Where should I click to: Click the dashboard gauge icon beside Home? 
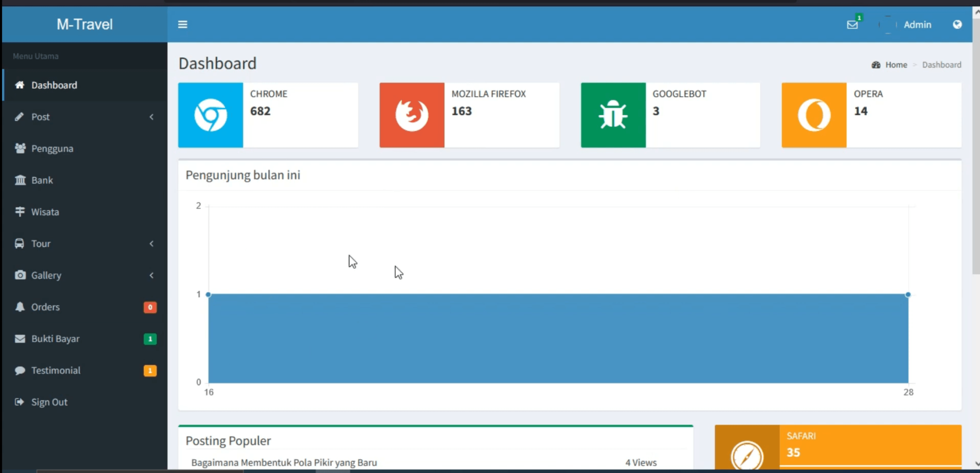[x=876, y=65]
